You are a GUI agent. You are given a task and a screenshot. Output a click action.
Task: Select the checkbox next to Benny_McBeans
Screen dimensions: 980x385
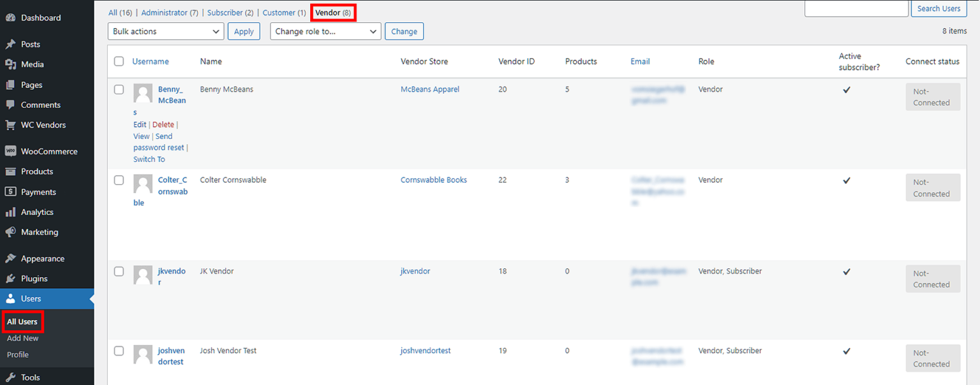(119, 89)
